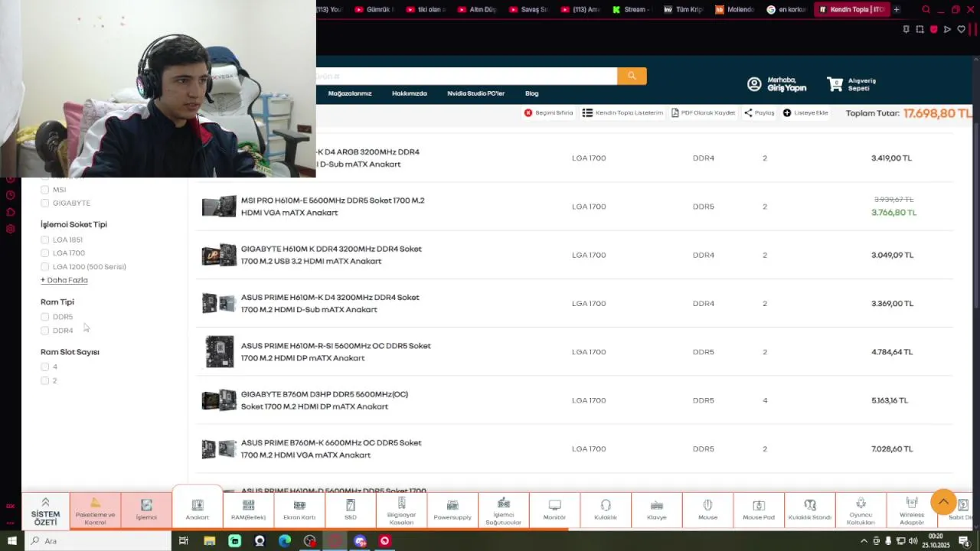Check LGA 1200 (500 Serisi) filter
The image size is (980, 551).
click(x=44, y=267)
